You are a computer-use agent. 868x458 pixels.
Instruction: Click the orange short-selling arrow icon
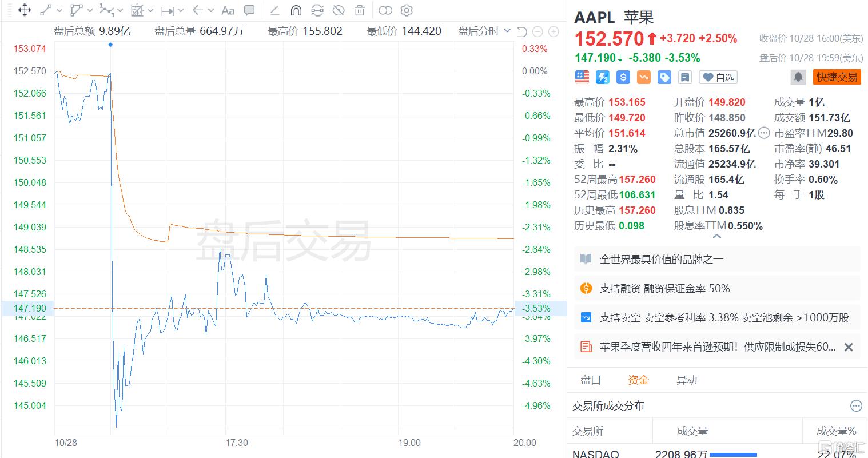coord(644,77)
